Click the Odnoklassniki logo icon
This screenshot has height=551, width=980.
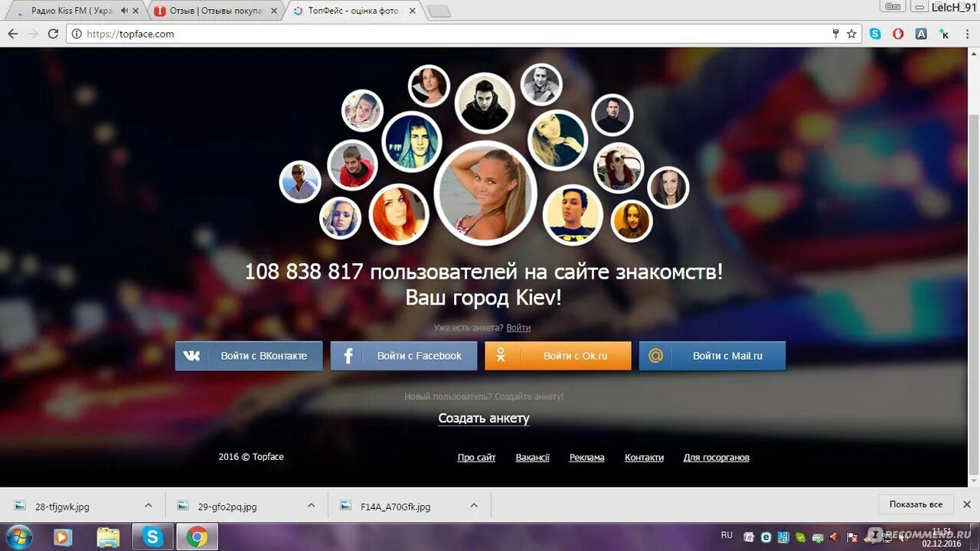[x=501, y=356]
